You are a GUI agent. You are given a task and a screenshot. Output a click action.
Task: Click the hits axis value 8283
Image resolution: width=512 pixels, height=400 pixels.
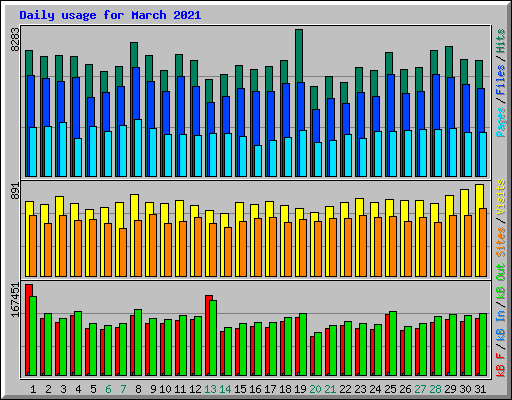(x=15, y=39)
